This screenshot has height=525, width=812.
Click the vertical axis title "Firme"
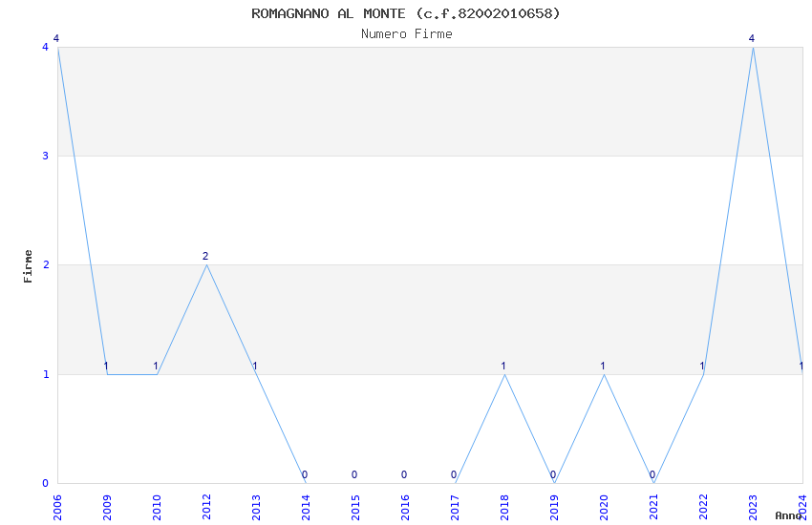[28, 266]
